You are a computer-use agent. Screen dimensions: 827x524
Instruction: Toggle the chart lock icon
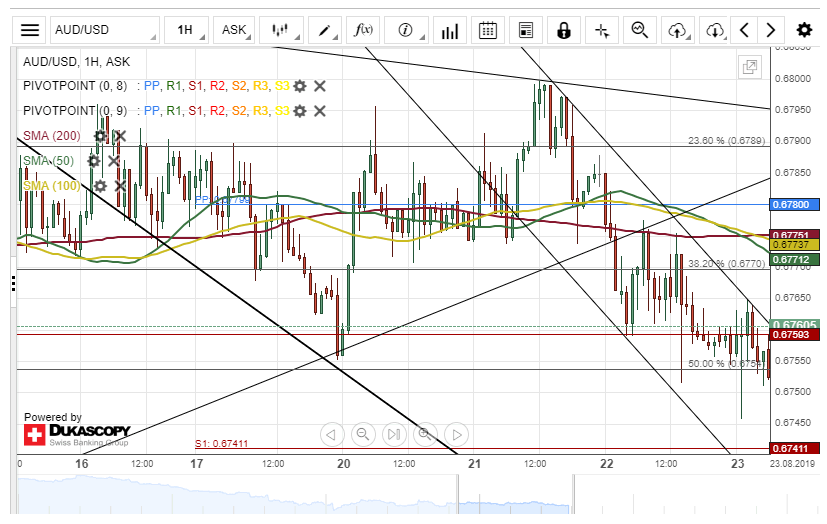coord(564,30)
